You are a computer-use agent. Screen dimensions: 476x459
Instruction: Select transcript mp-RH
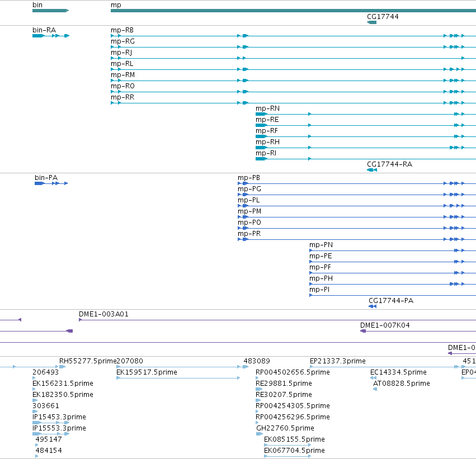(267, 142)
